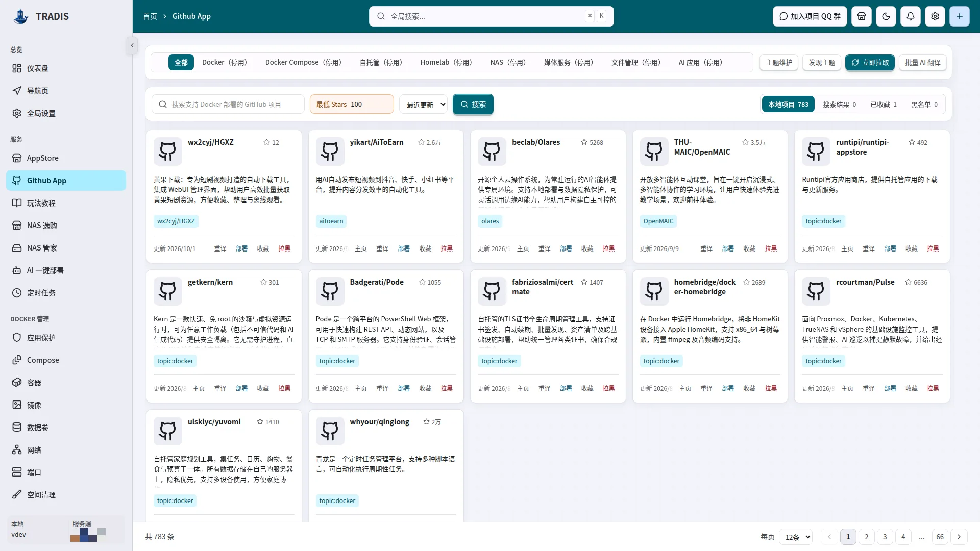
Task: Open 空间清理 in the sidebar
Action: pyautogui.click(x=66, y=495)
